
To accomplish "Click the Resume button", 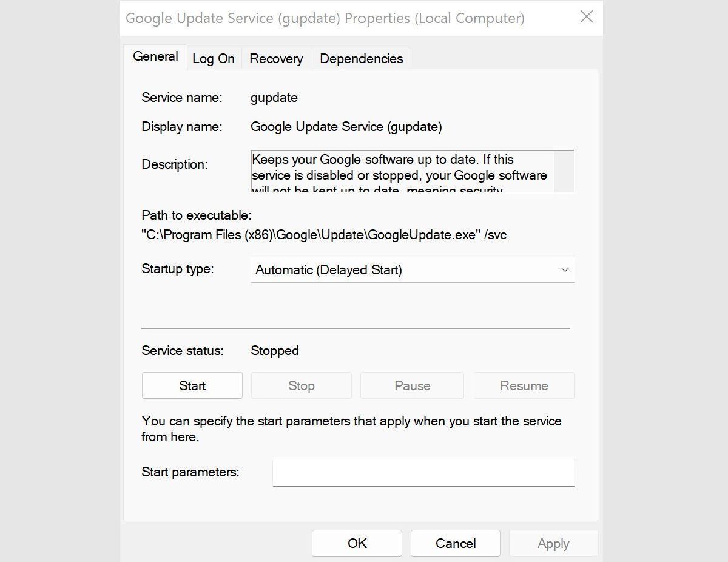I will [524, 385].
